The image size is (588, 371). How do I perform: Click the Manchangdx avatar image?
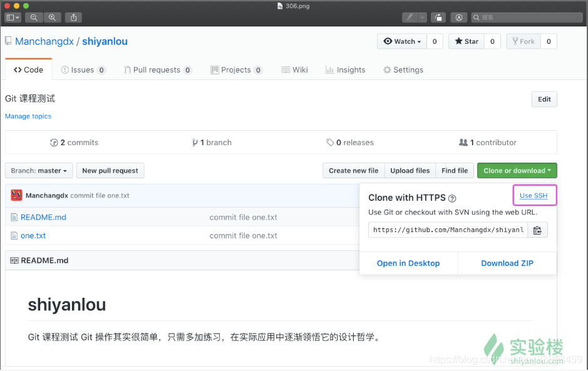point(16,195)
